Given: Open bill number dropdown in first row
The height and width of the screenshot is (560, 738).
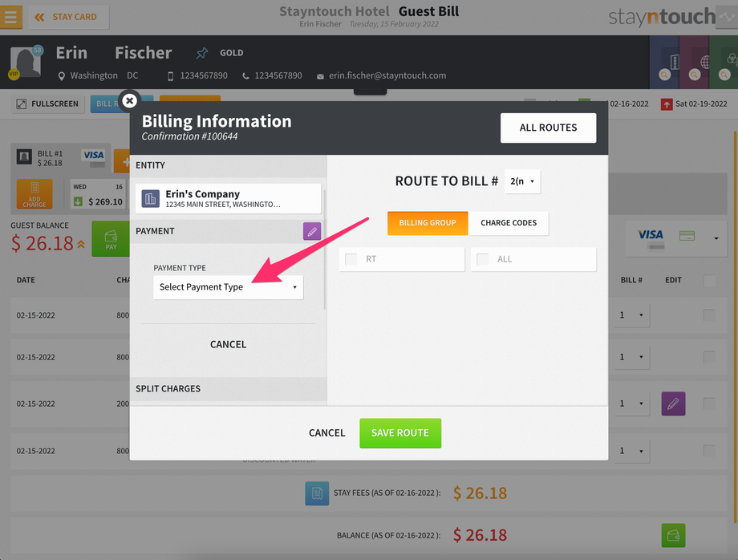Looking at the screenshot, I should [632, 315].
